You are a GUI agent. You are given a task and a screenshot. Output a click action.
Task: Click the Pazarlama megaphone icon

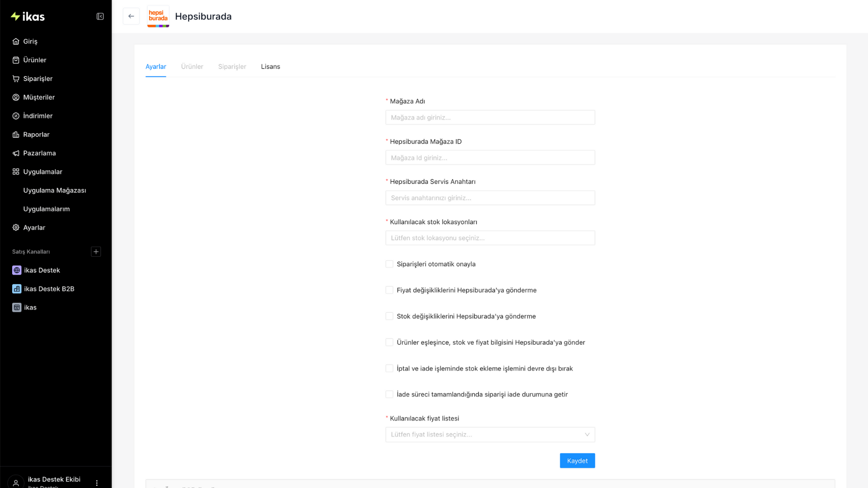[16, 153]
